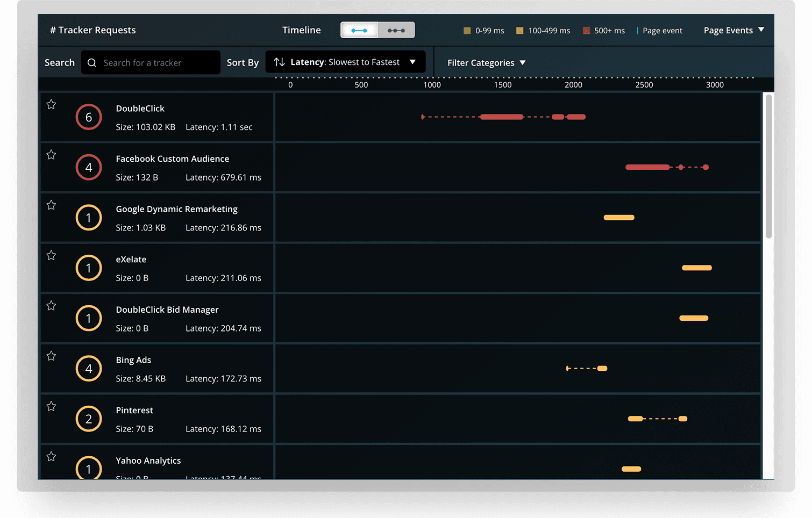Star the Pinterest tracker
Image resolution: width=812 pixels, height=518 pixels.
[x=51, y=406]
